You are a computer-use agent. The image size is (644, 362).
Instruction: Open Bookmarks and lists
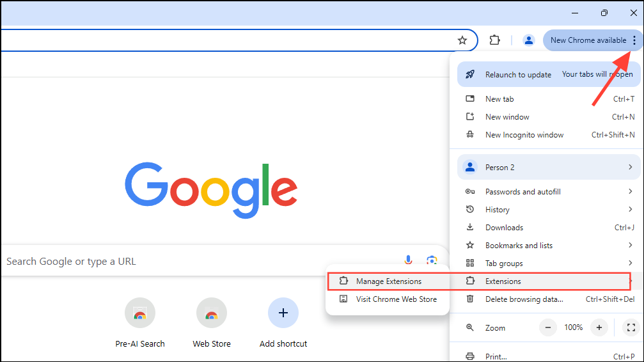(x=548, y=246)
